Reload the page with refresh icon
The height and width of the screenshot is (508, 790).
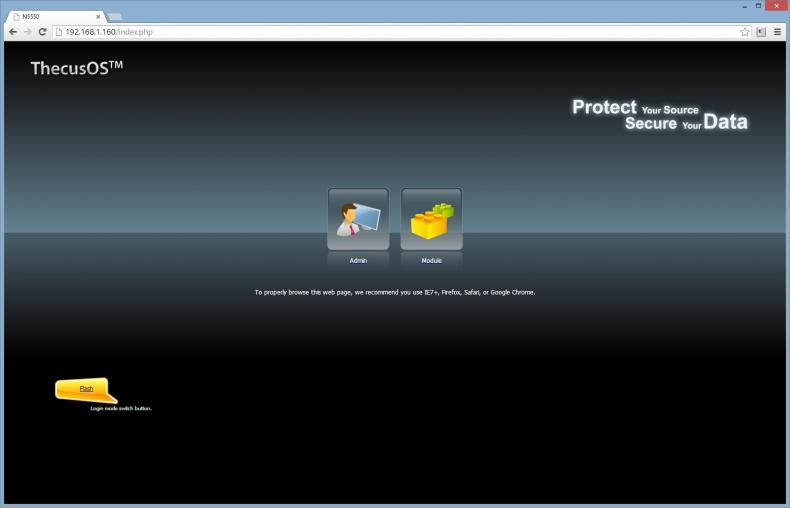43,32
